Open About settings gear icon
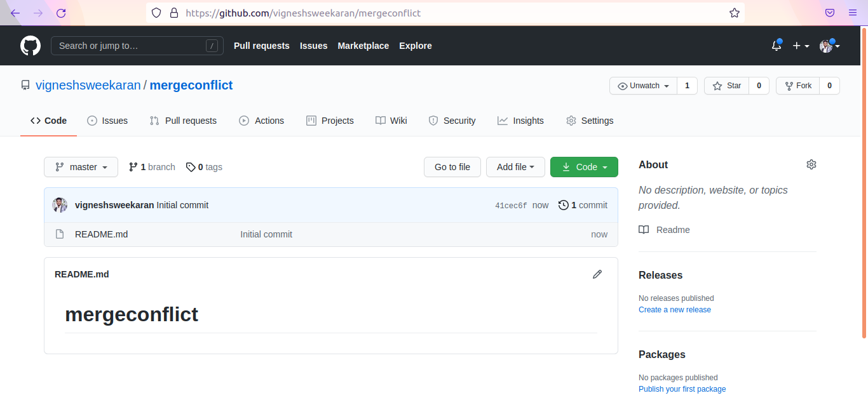868x412 pixels. click(811, 164)
